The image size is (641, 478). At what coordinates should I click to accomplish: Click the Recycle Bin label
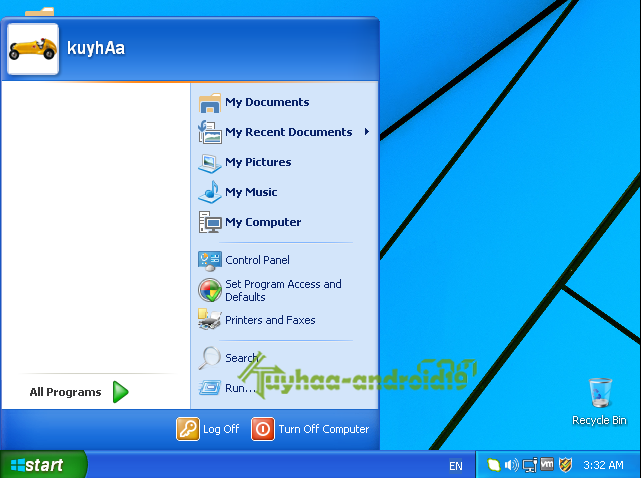pyautogui.click(x=599, y=420)
